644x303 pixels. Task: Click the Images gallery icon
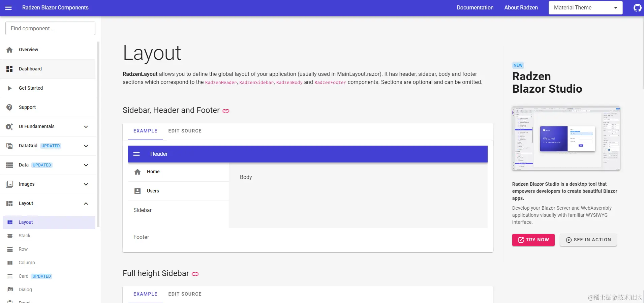click(x=9, y=184)
